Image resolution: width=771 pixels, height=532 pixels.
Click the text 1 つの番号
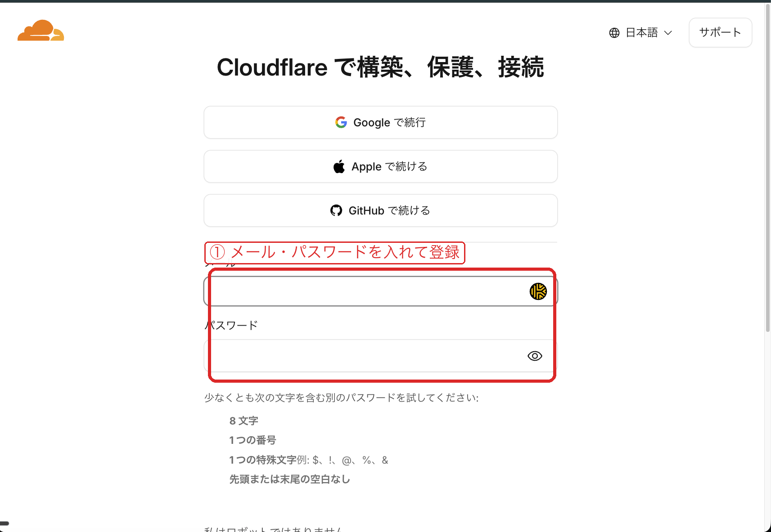[252, 440]
